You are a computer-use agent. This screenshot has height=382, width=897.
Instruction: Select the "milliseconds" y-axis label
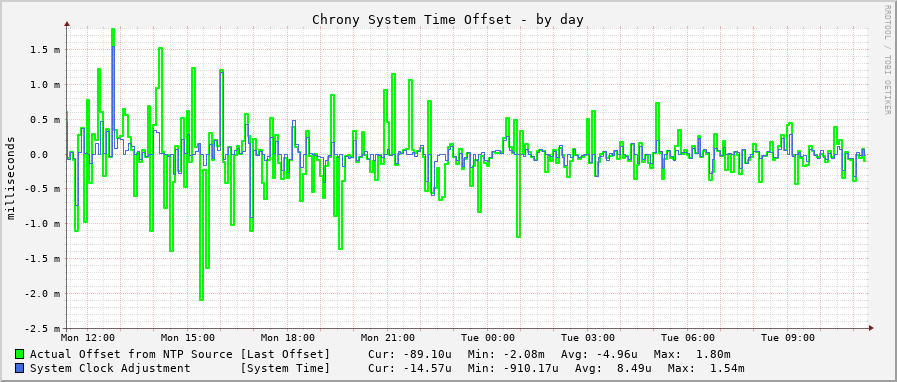11,178
